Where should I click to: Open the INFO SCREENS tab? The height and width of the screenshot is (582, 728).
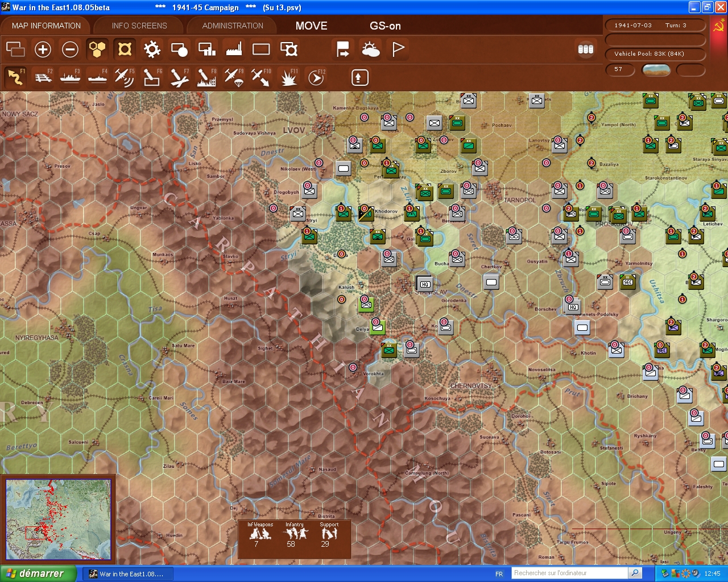pyautogui.click(x=139, y=26)
